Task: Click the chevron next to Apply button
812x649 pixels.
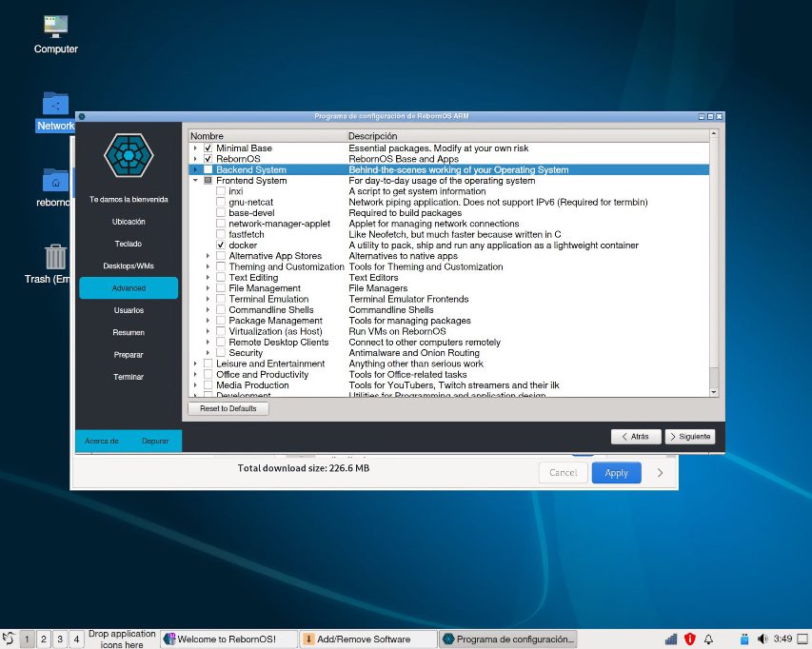Action: tap(660, 473)
